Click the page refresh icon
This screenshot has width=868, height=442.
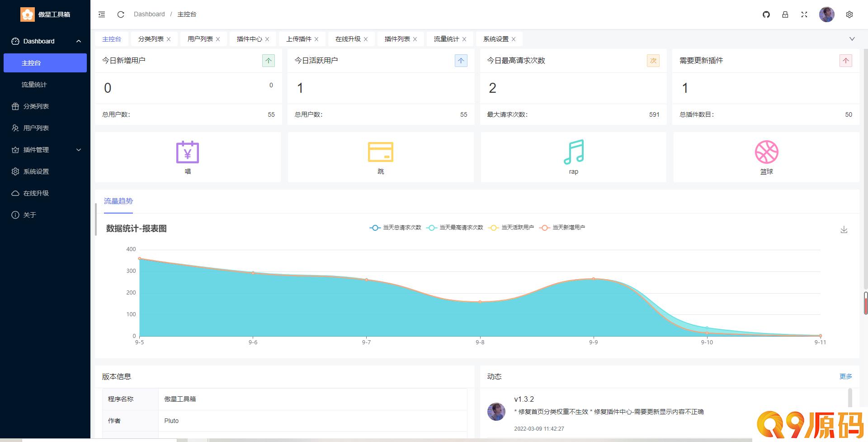(x=121, y=14)
